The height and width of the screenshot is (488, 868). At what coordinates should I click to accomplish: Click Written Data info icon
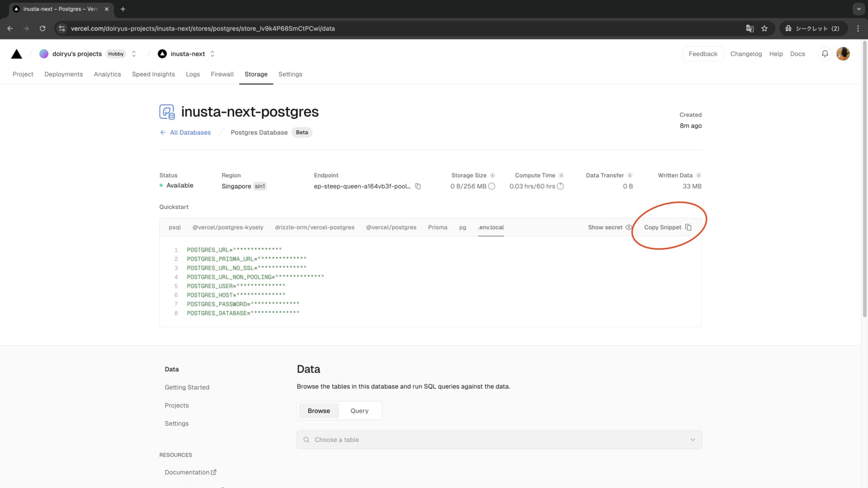(698, 175)
